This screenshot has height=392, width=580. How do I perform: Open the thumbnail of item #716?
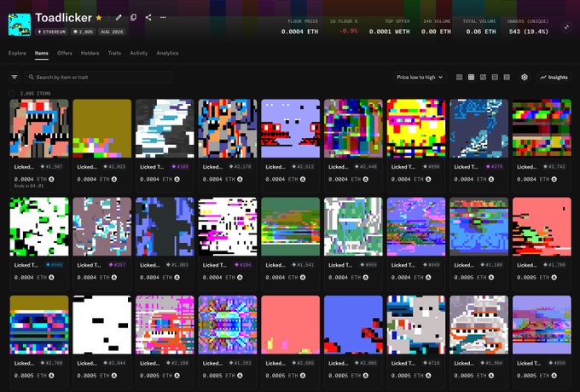coord(416,325)
